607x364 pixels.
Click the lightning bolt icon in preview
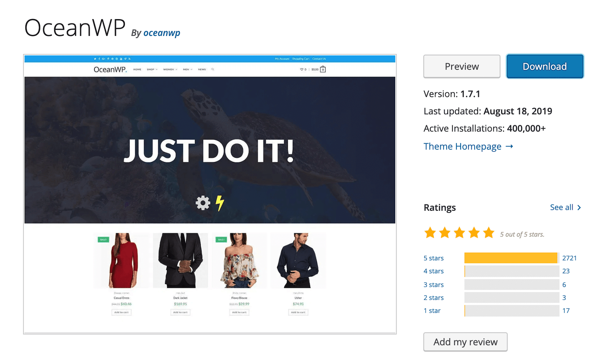[220, 203]
